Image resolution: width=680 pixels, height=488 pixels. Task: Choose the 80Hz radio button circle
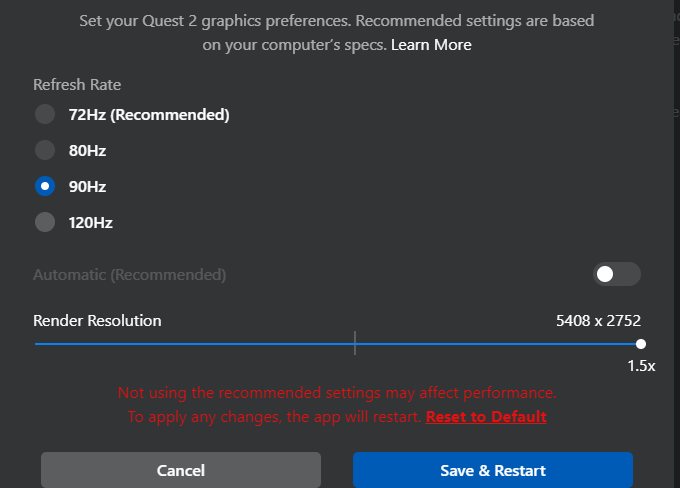[x=45, y=150]
